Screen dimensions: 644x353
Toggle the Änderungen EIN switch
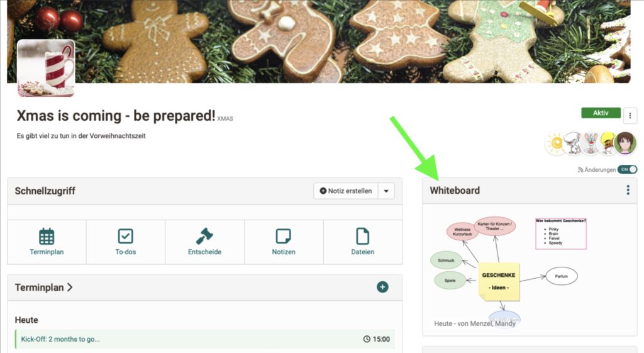[x=627, y=169]
